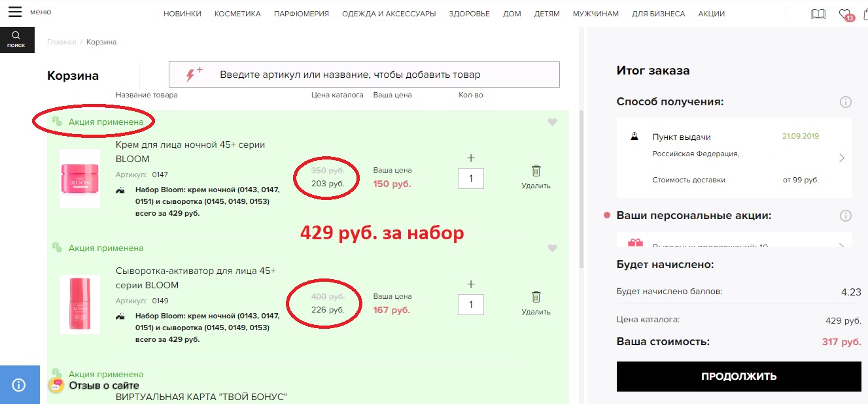Click the chat bubble feedback icon
Viewport: 868px width, 404px height.
57,384
